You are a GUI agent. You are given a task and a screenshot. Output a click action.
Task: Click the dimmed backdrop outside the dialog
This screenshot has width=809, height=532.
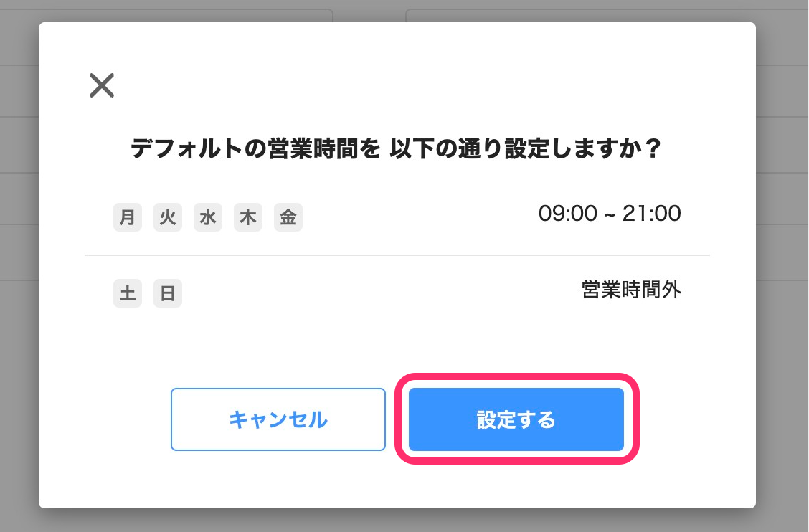pyautogui.click(x=783, y=287)
